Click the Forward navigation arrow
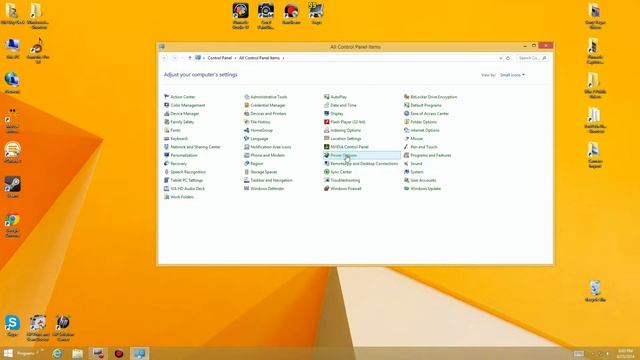 (175, 58)
